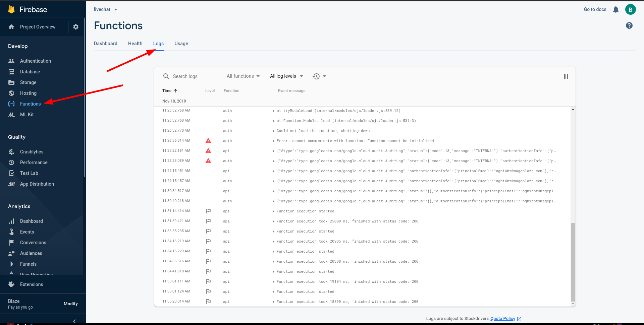
Task: Click the App Distribution icon
Action: tap(11, 184)
